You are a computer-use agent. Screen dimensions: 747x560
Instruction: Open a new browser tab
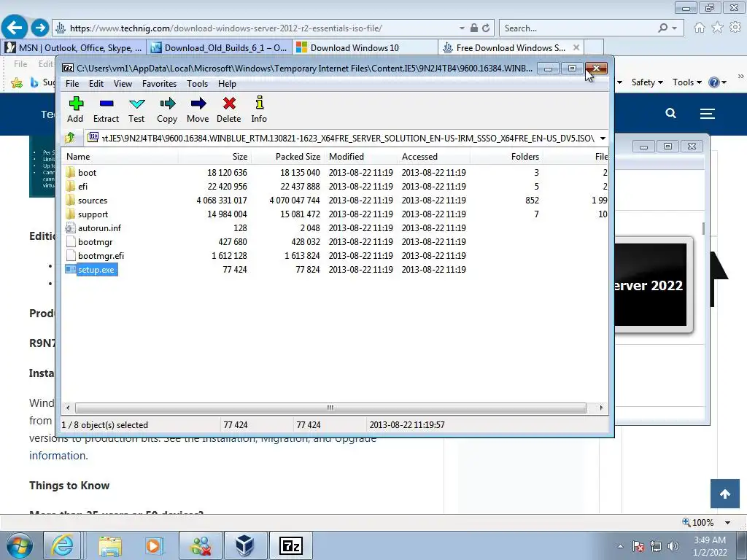(x=594, y=47)
